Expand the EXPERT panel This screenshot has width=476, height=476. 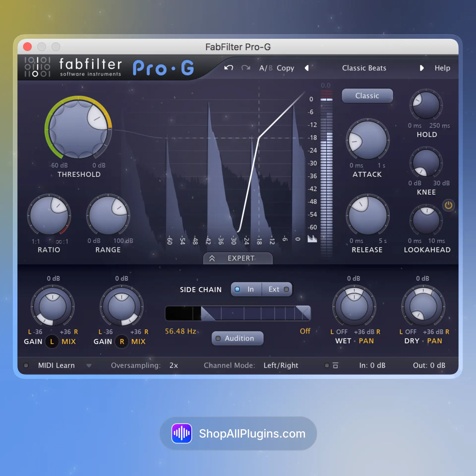pos(238,258)
